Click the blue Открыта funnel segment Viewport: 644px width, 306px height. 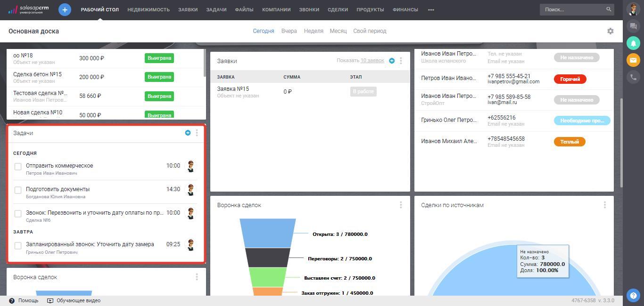click(x=267, y=233)
